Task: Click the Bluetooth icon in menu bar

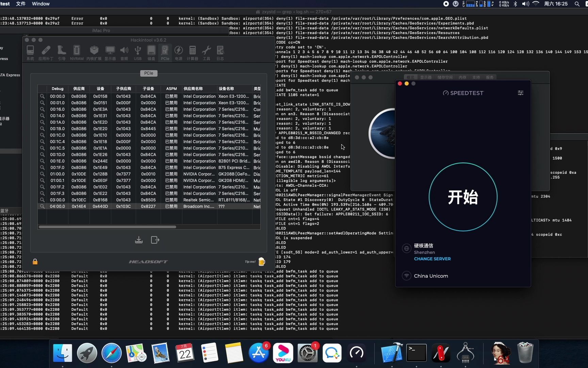Action: tap(515, 4)
